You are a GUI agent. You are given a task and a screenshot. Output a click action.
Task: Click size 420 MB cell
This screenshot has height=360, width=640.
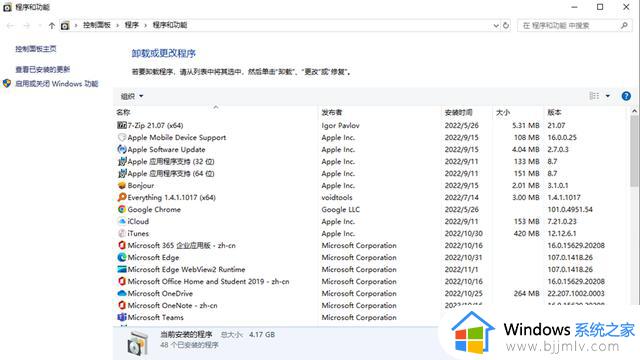527,233
